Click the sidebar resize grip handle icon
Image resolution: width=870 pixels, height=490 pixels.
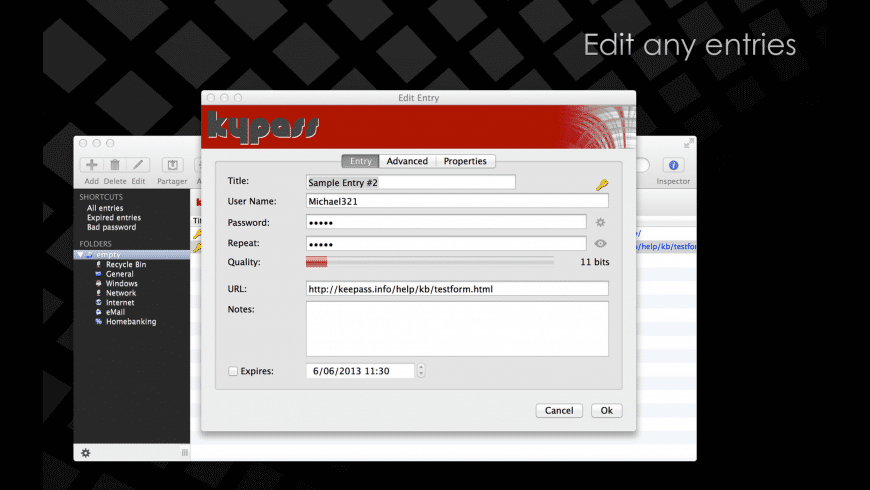185,453
